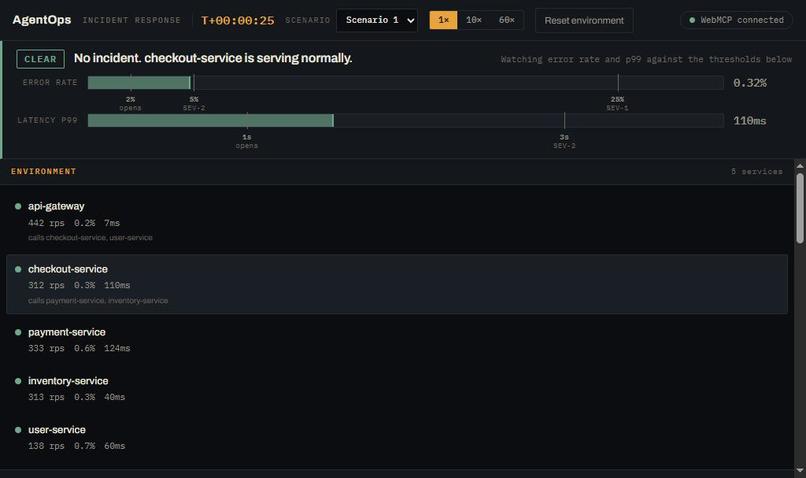This screenshot has height=478, width=806.
Task: Click the 2% opens error threshold label
Action: 131,103
